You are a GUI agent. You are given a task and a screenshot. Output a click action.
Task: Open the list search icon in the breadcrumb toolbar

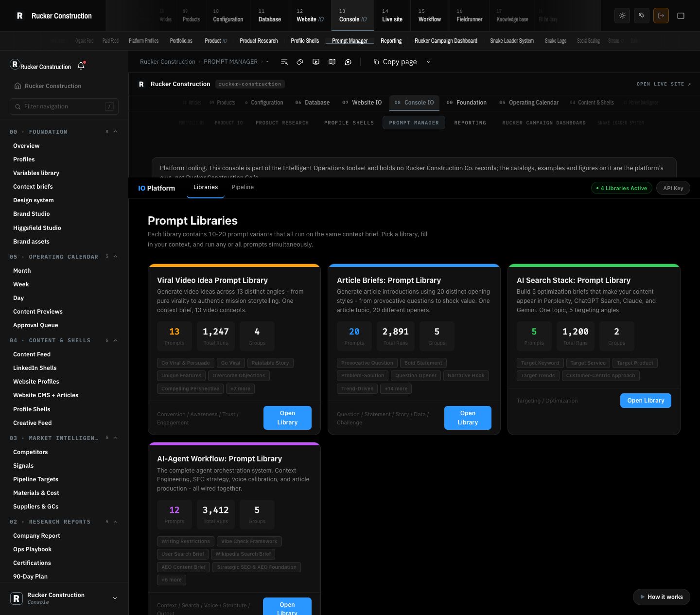[284, 62]
